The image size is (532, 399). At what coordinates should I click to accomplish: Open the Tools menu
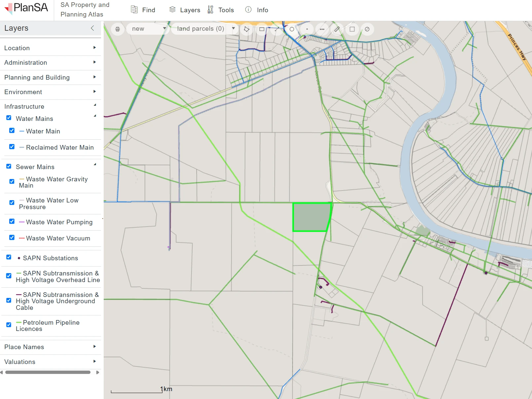(x=221, y=10)
